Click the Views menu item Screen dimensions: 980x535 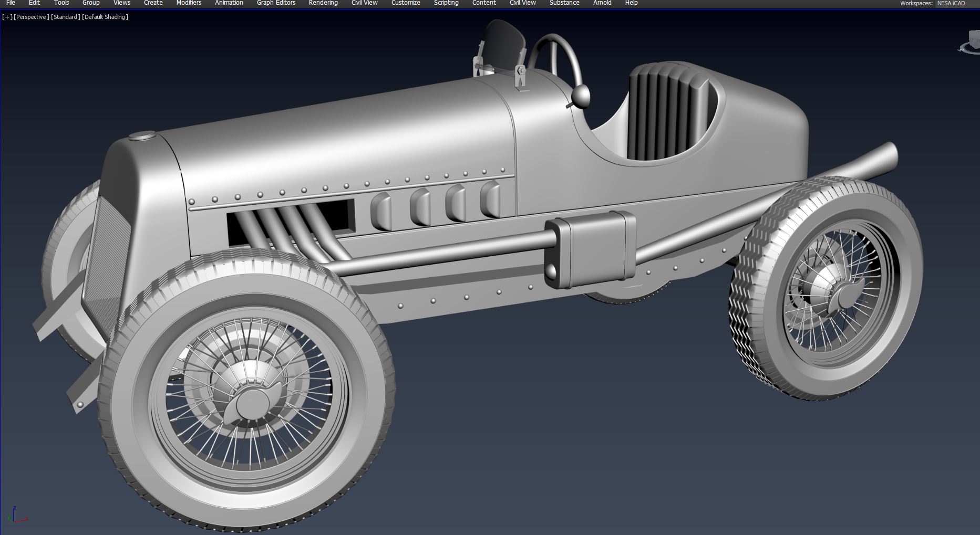click(122, 3)
